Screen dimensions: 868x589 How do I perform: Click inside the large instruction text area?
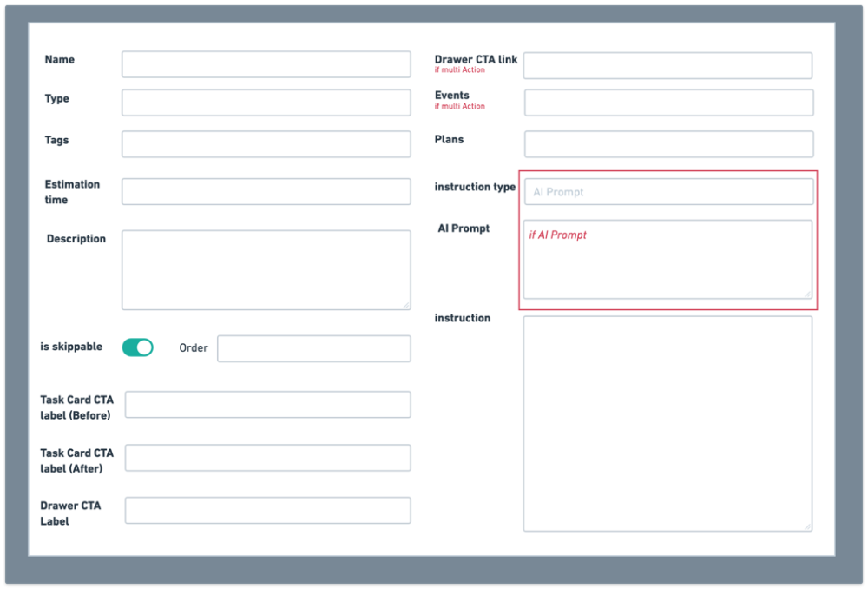coord(667,423)
